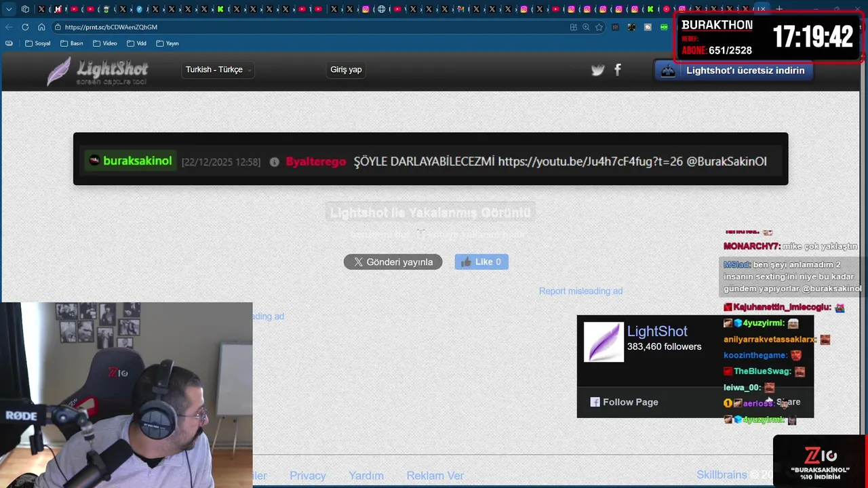Open the workspaces icon beside tab list
Image resolution: width=868 pixels, height=488 pixels.
coord(25,9)
